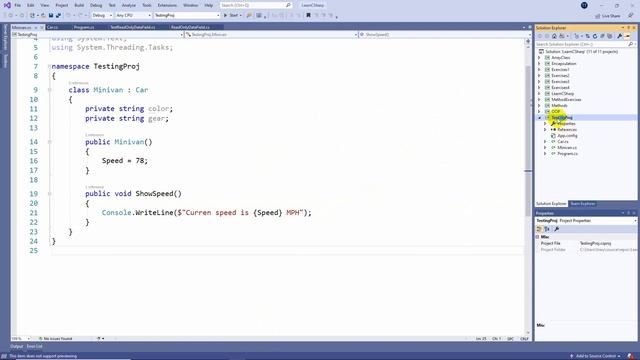
Task: Click the Solution Explorer home icon
Action: [554, 36]
